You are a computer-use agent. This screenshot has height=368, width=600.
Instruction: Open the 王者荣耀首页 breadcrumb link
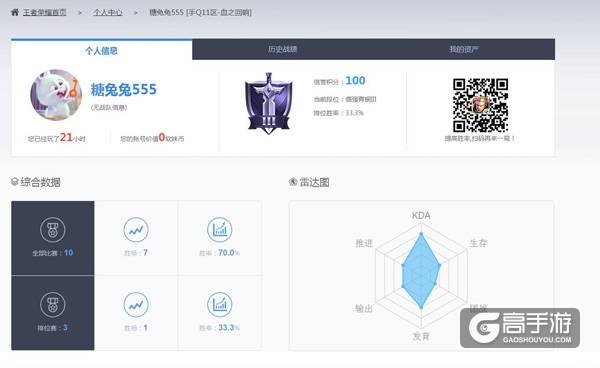click(x=44, y=13)
